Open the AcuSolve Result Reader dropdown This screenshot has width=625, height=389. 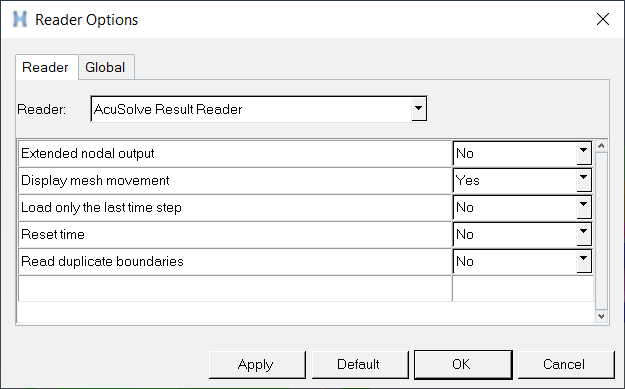point(418,108)
